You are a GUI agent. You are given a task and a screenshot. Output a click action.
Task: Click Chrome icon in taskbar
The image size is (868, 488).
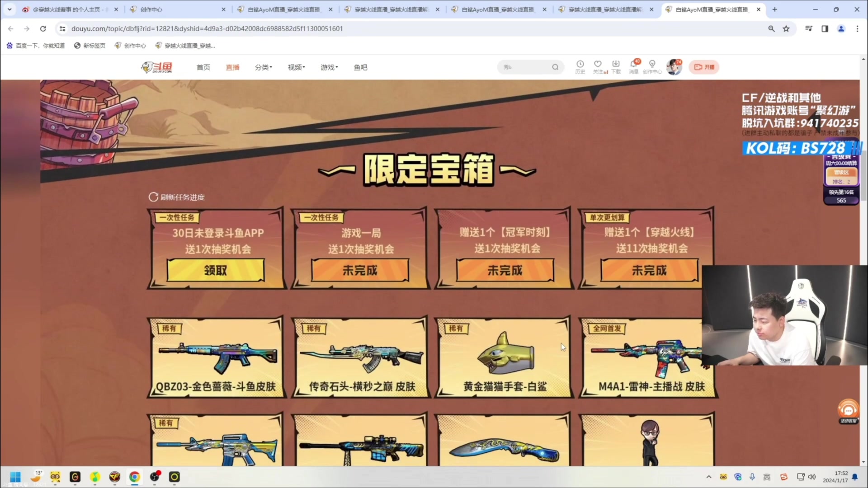point(134,477)
